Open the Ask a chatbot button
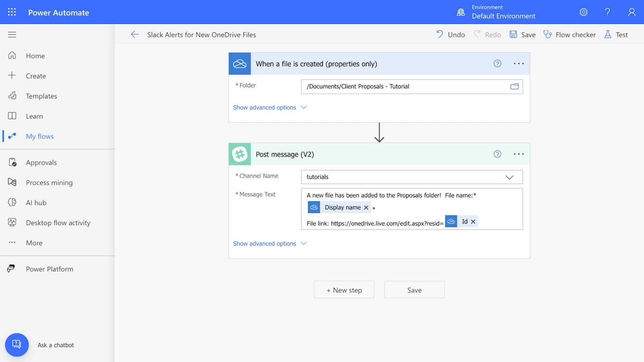 17,345
